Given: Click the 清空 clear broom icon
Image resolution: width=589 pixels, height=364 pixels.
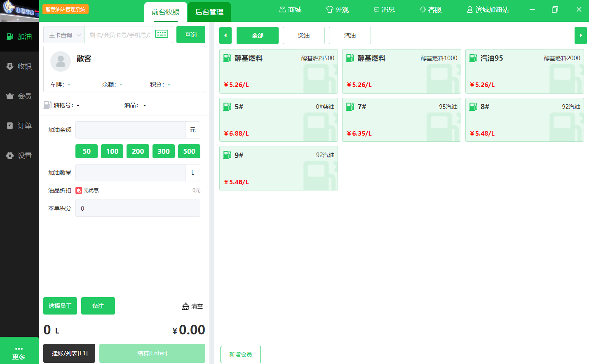Looking at the screenshot, I should 185,306.
